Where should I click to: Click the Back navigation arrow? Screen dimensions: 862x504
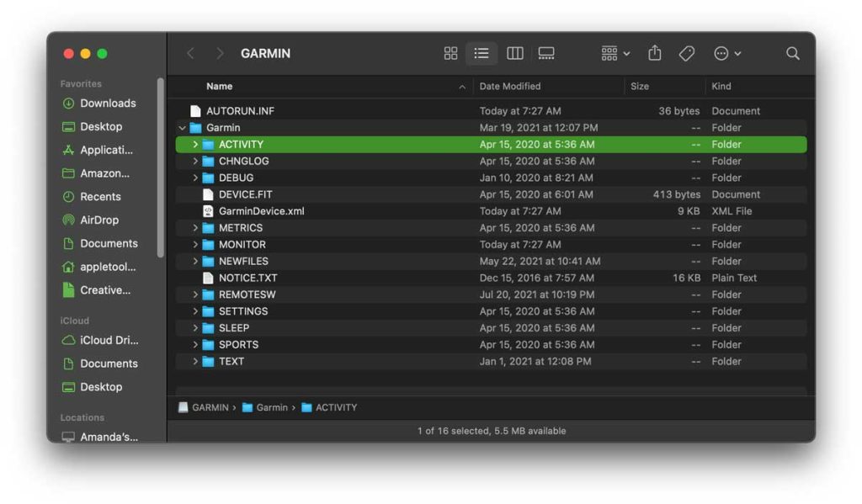[190, 53]
